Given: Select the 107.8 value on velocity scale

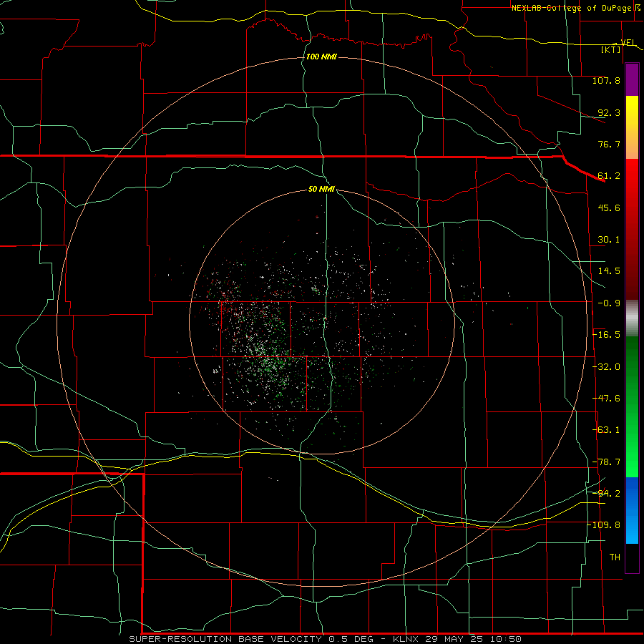Looking at the screenshot, I should tap(606, 80).
